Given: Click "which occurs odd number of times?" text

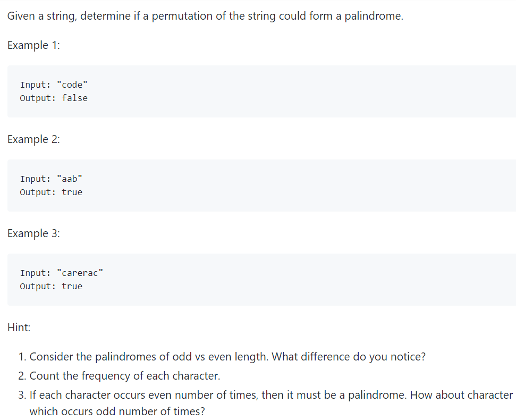Looking at the screenshot, I should pyautogui.click(x=117, y=411).
